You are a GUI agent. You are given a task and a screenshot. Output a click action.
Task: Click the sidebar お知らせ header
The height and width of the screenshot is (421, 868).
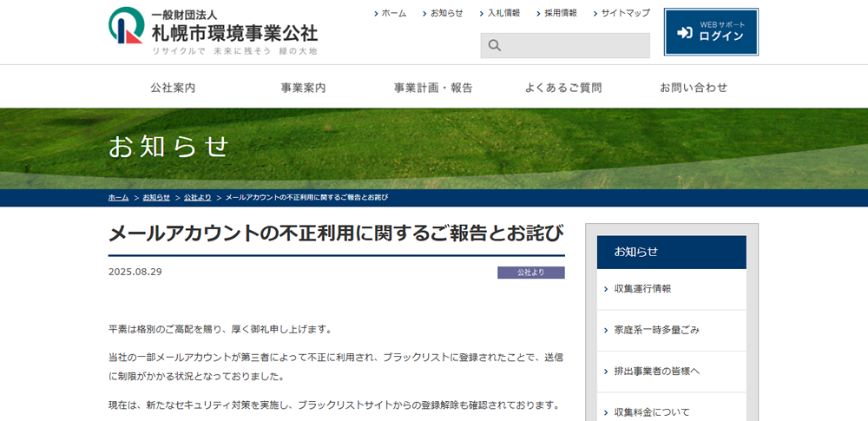(672, 252)
